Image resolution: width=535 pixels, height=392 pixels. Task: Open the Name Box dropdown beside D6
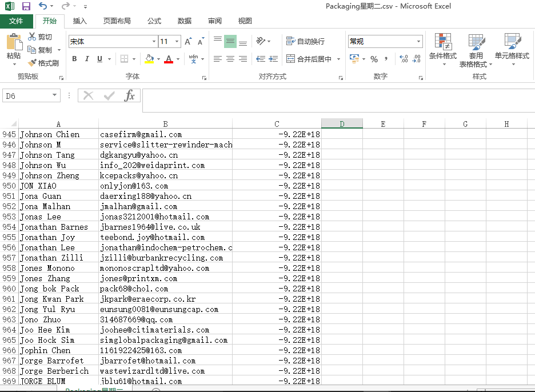(55, 95)
